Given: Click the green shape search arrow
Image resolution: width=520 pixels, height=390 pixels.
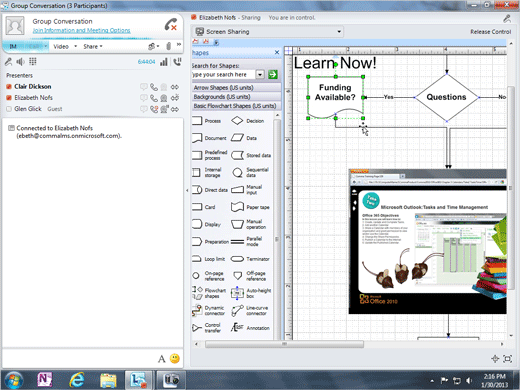Looking at the screenshot, I should (273, 74).
